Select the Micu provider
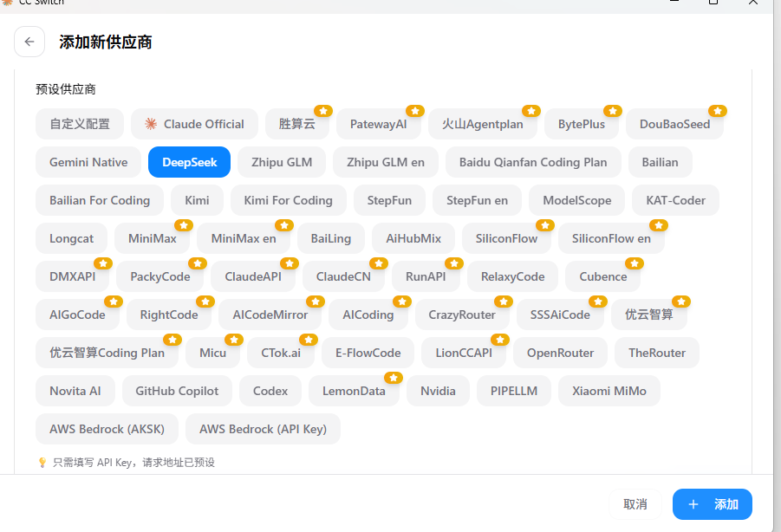The height and width of the screenshot is (532, 781). click(212, 353)
